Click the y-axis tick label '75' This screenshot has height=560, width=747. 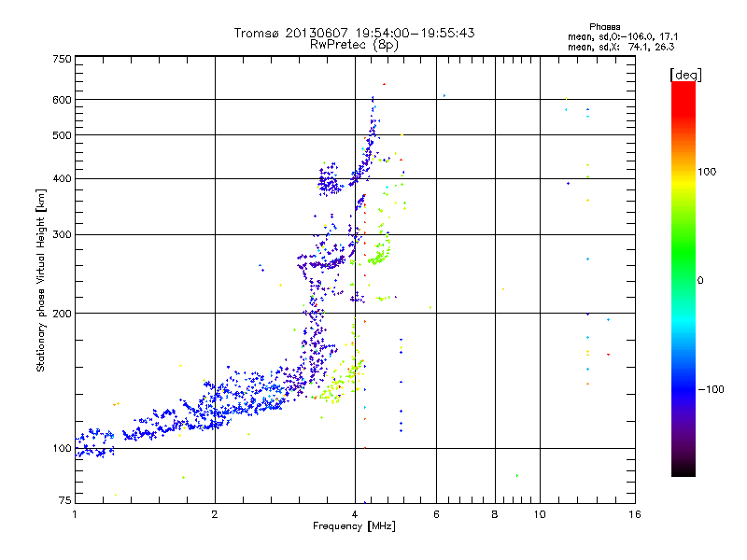click(x=65, y=500)
